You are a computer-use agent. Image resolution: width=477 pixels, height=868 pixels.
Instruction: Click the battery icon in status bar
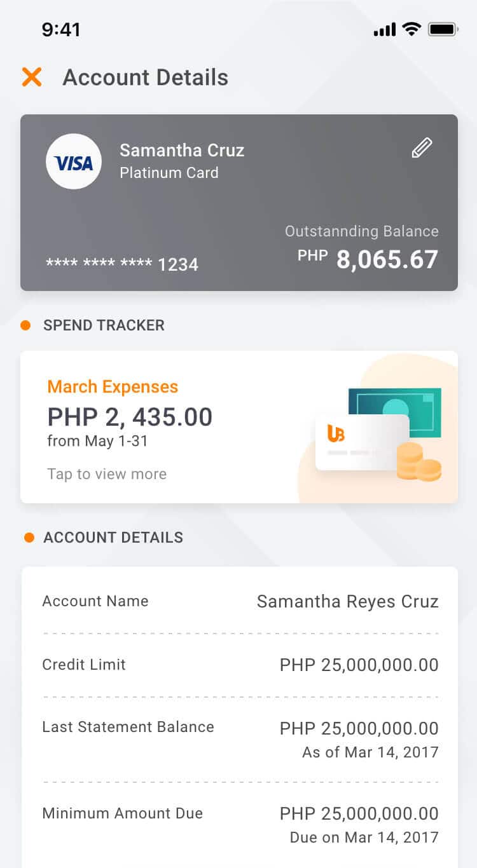point(443,29)
